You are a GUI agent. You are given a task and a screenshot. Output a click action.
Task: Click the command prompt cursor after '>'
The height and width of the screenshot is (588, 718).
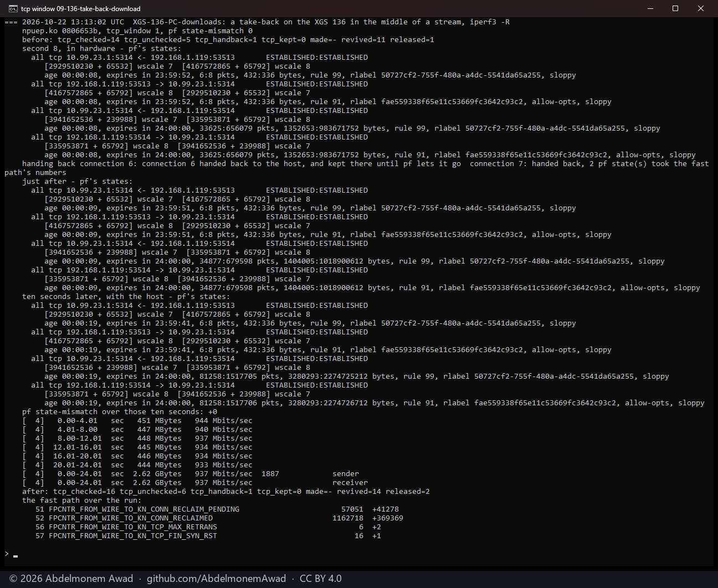16,556
